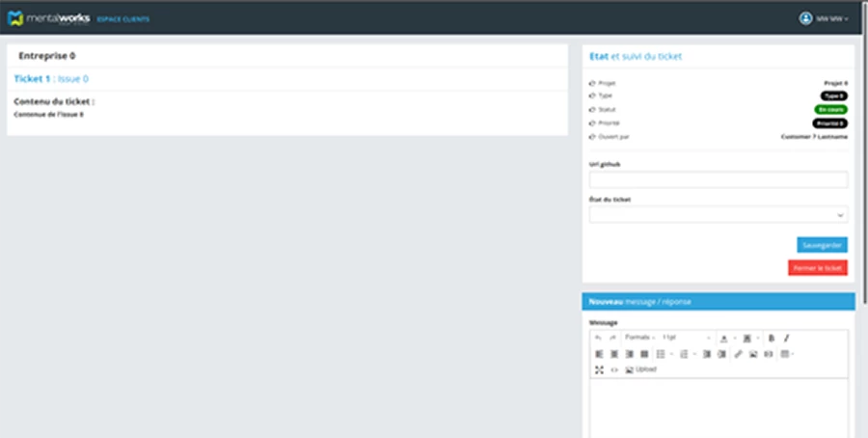Align text left in message editor
Viewport: 868px width, 438px height.
[x=598, y=354]
